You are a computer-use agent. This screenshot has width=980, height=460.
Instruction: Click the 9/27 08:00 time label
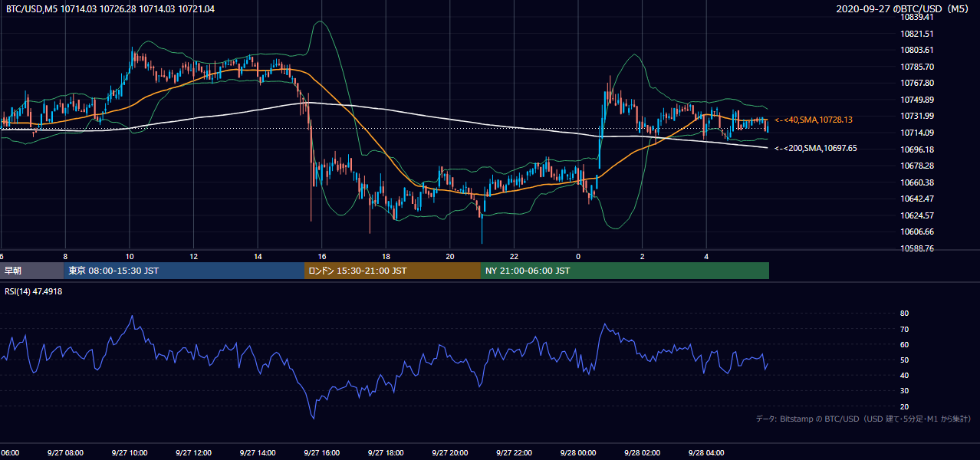[x=65, y=452]
